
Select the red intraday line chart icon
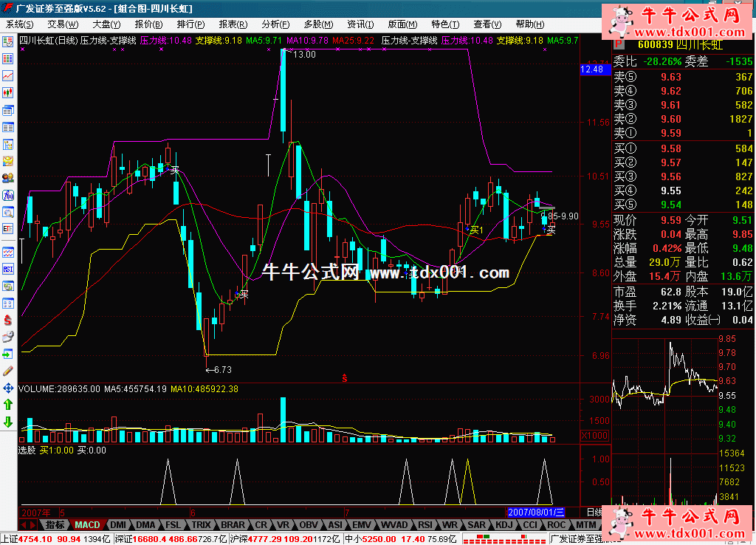[7, 76]
